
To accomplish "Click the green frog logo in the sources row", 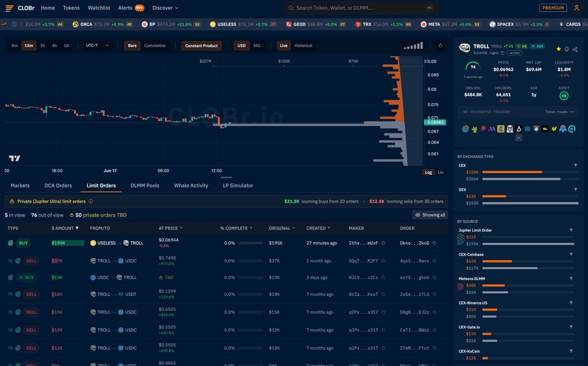I will pos(474,129).
